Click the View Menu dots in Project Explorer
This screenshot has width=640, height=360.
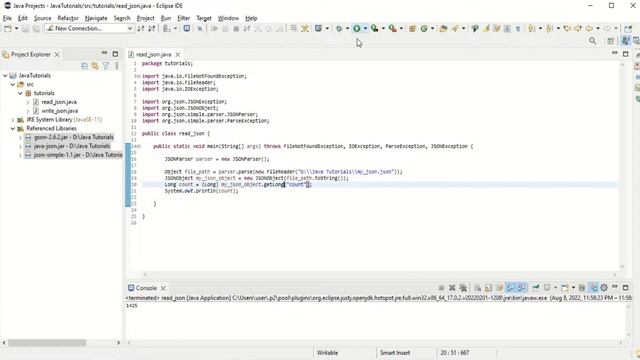pos(117,66)
